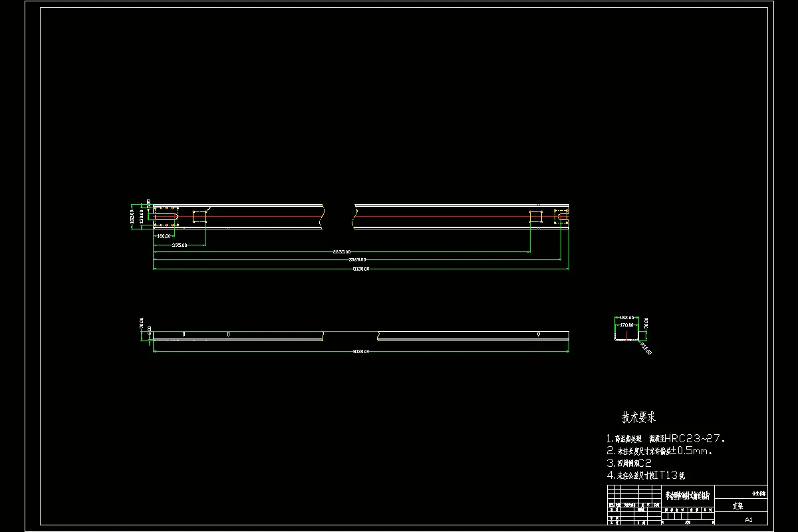Click the right square cutout in top view
Image resolution: width=798 pixels, height=532 pixels.
[x=537, y=216]
